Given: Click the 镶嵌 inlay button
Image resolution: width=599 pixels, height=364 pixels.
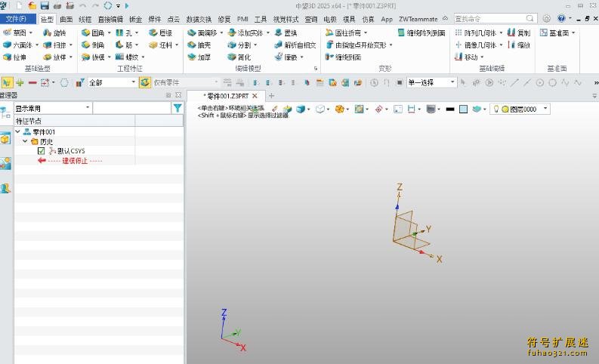Looking at the screenshot, I should point(286,57).
